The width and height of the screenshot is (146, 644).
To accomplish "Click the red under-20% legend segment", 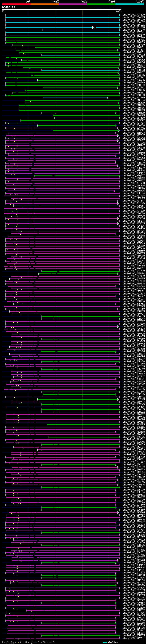I will coord(16,4).
